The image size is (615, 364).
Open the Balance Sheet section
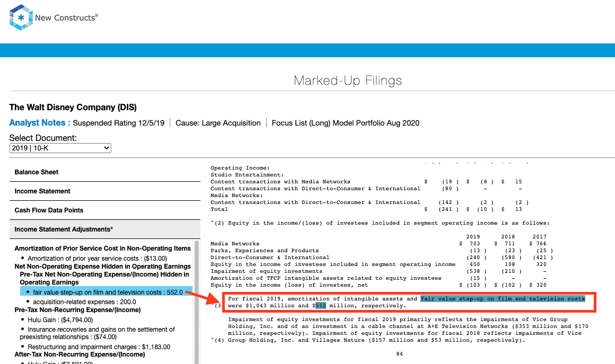coord(105,172)
